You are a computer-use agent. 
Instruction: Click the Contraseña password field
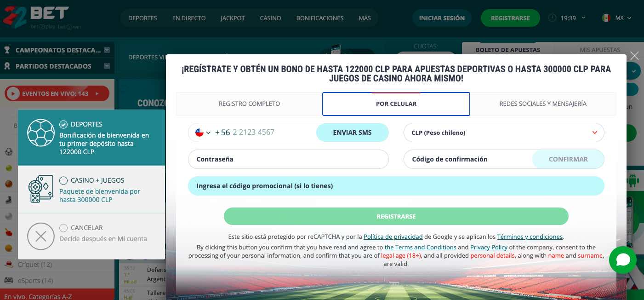[x=288, y=159]
